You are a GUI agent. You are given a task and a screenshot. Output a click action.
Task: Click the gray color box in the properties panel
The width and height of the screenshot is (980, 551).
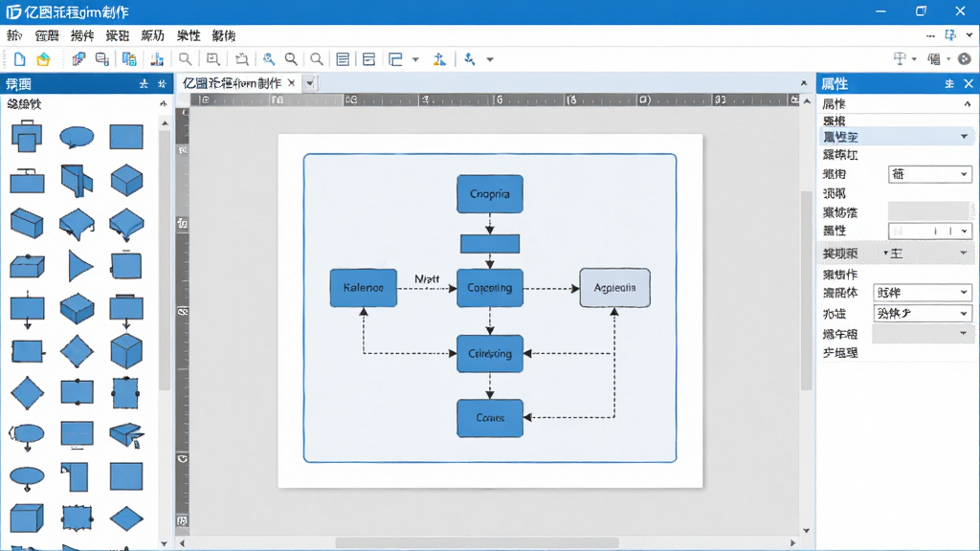(928, 211)
